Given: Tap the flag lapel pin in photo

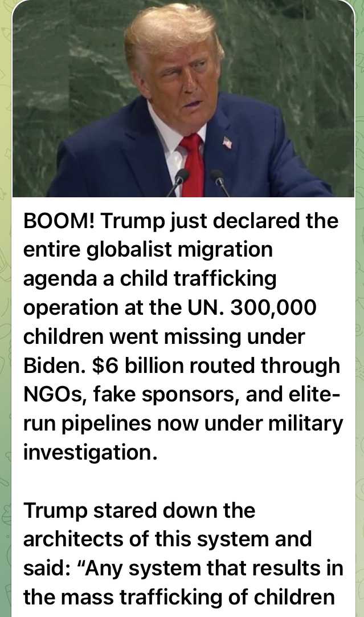Looking at the screenshot, I should point(227,143).
